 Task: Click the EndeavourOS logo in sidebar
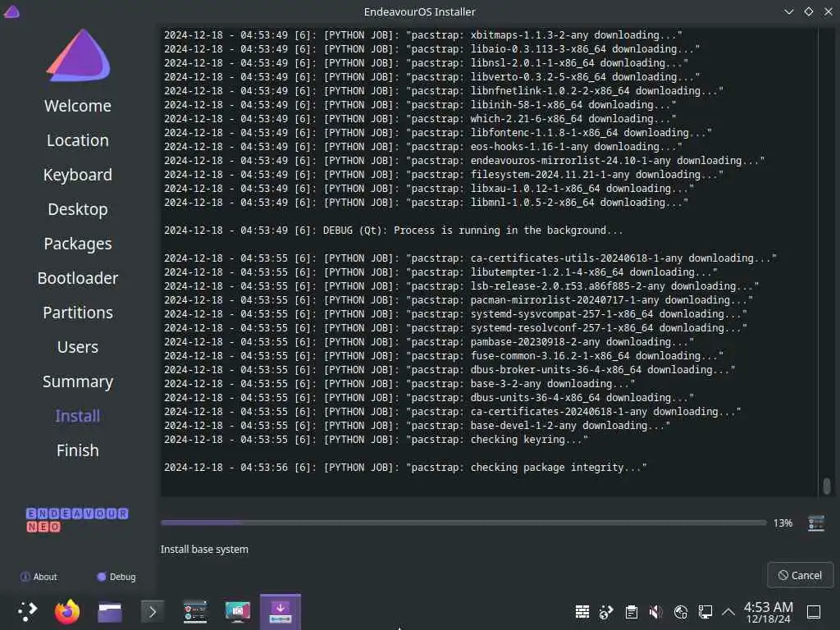tap(79, 55)
